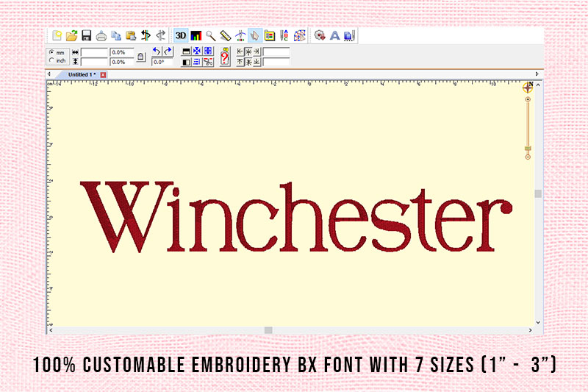Open the yellow design properties icon
Viewport: 588px width, 392px height.
[x=270, y=35]
